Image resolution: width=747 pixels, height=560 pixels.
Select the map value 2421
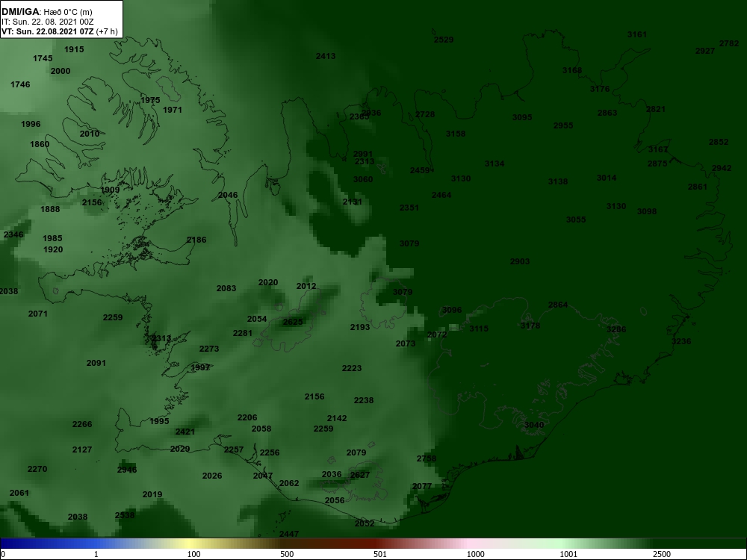[x=185, y=432]
